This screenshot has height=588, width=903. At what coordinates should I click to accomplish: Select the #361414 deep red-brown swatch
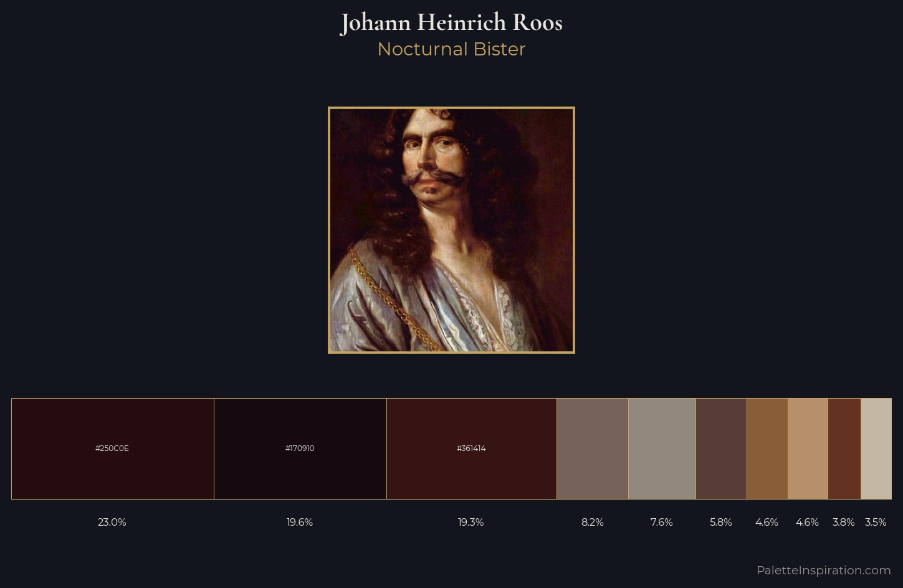472,448
